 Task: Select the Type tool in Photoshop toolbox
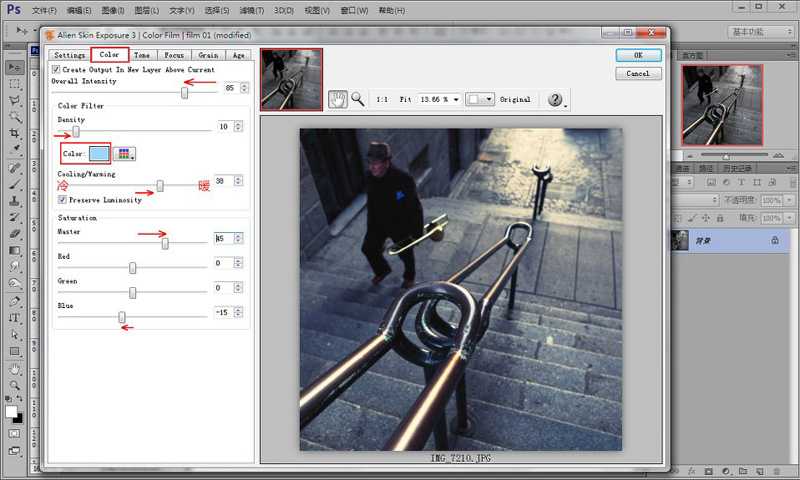[x=15, y=318]
